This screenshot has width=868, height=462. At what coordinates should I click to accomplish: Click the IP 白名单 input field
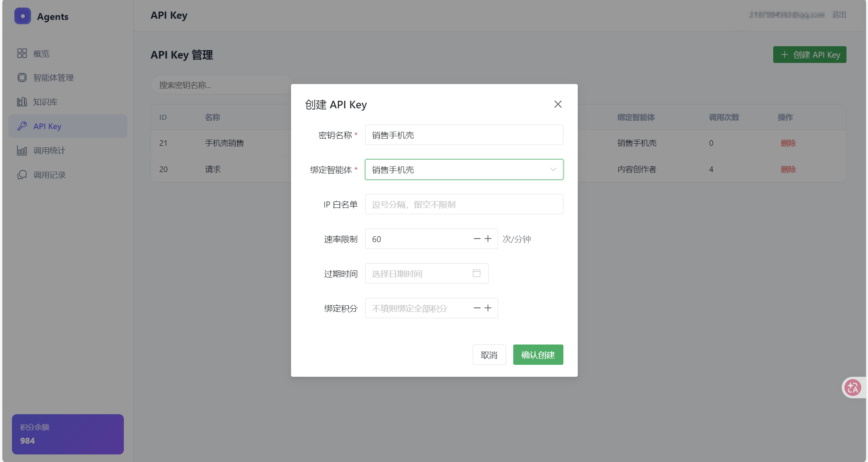coord(464,204)
